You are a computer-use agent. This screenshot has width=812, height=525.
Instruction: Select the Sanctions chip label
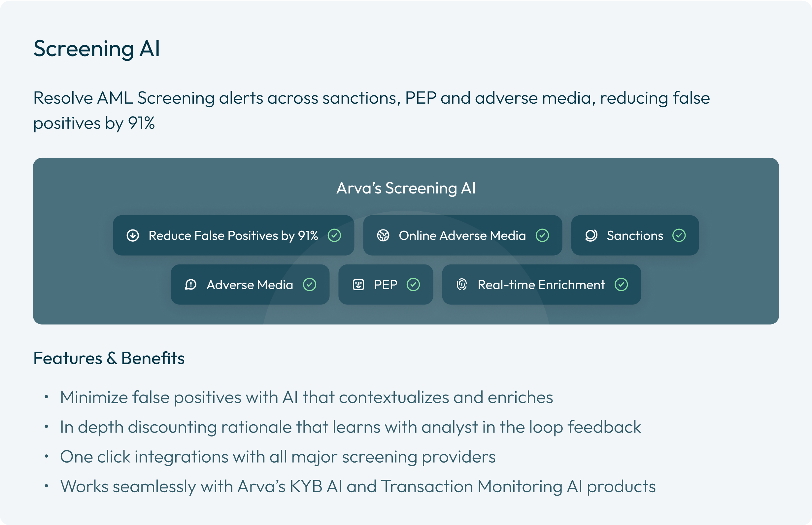(x=635, y=235)
